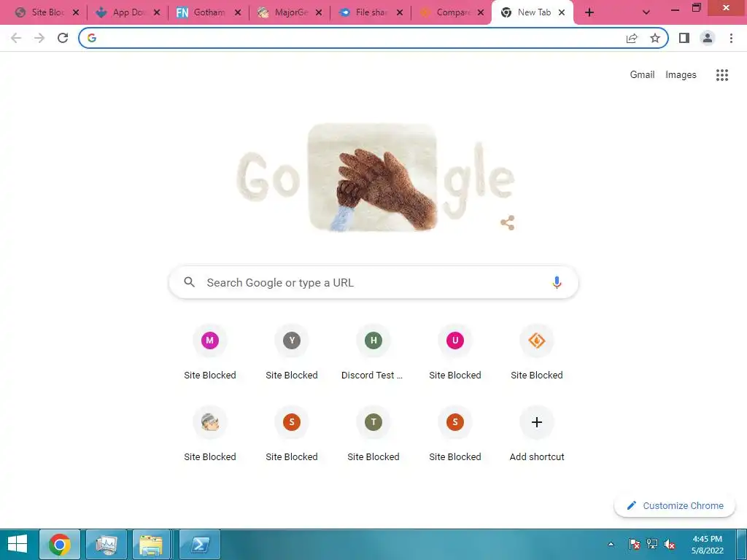The image size is (747, 560).
Task: Open the side panel icon
Action: [684, 38]
